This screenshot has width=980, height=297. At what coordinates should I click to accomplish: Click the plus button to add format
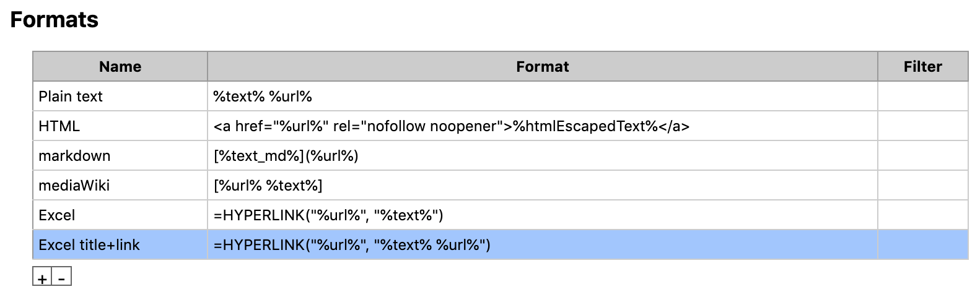[x=42, y=278]
